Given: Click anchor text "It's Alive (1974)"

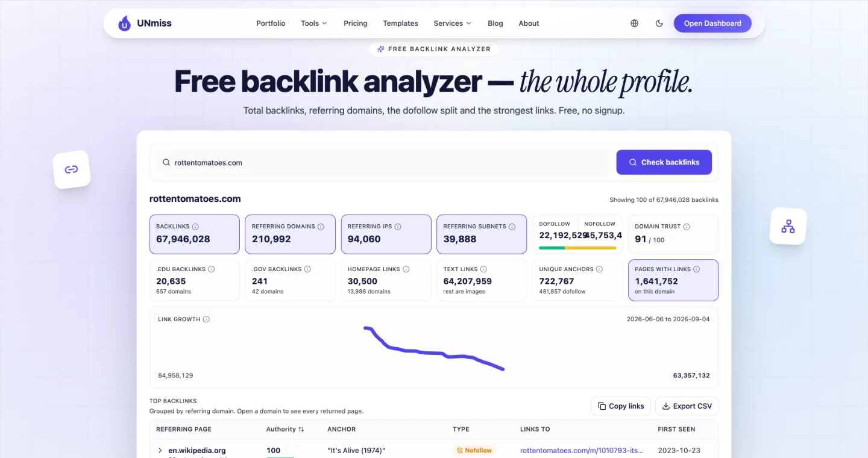Looking at the screenshot, I should point(356,450).
